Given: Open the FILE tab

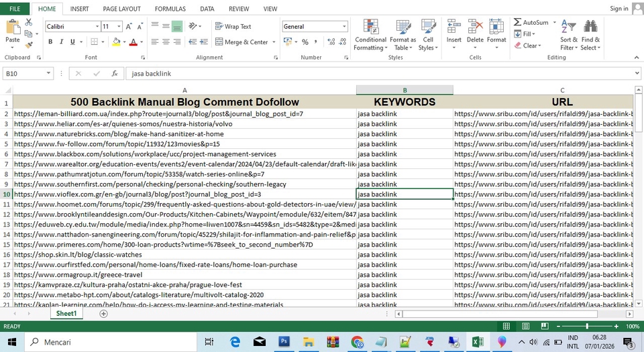Looking at the screenshot, I should 15,9.
